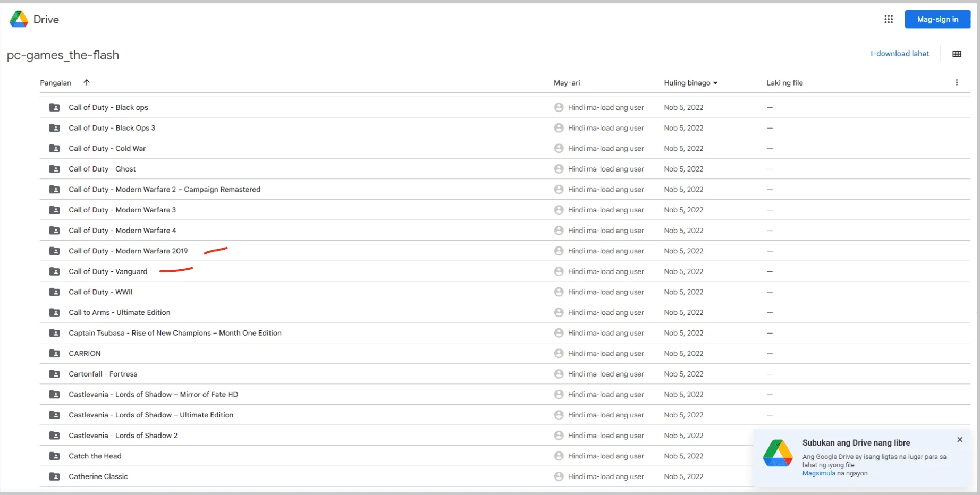This screenshot has width=980, height=495.
Task: Click folder icon for Catherine Classic
Action: [x=54, y=476]
